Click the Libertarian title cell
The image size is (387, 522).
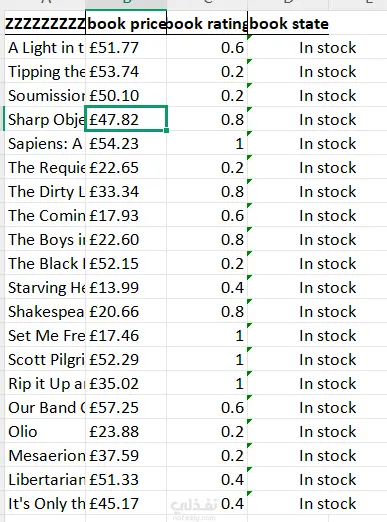(45, 479)
